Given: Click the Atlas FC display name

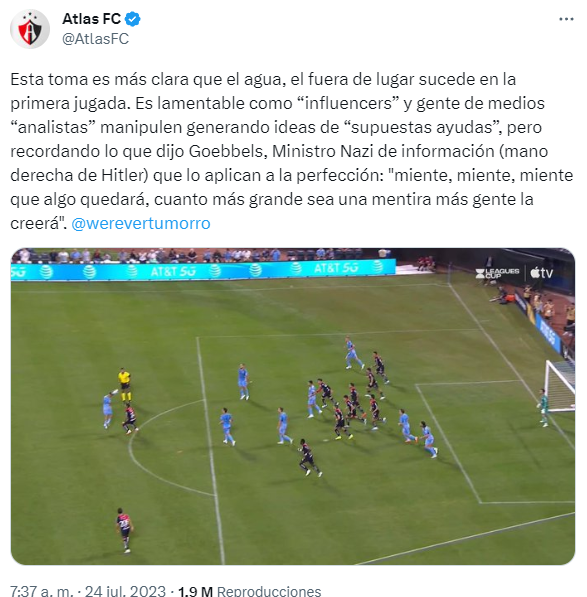Looking at the screenshot, I should [91, 19].
